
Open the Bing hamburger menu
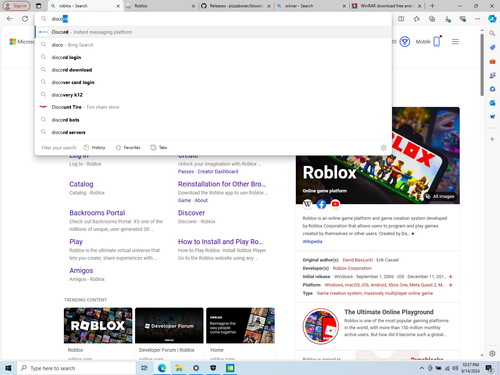[455, 42]
